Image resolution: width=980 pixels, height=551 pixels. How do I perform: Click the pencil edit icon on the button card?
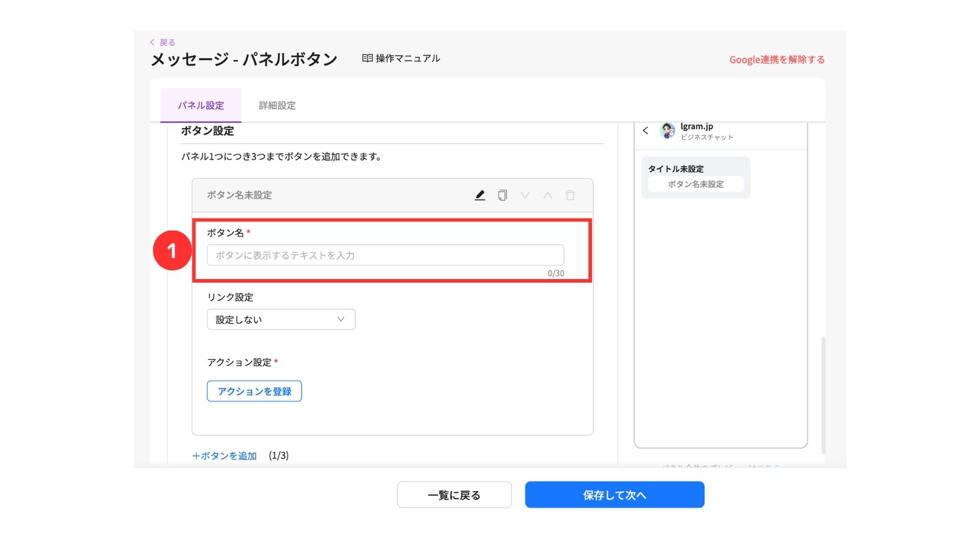(x=480, y=195)
